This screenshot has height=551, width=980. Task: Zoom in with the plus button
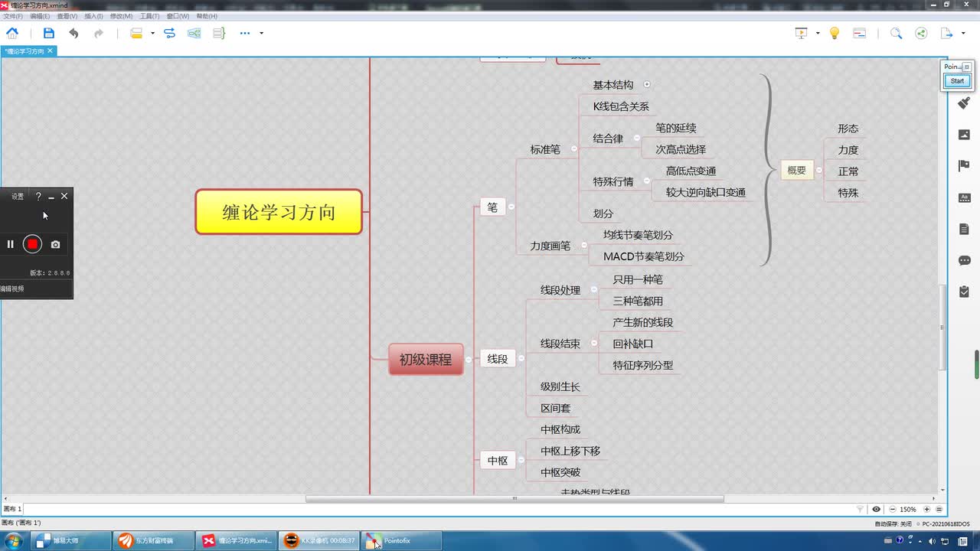(927, 509)
